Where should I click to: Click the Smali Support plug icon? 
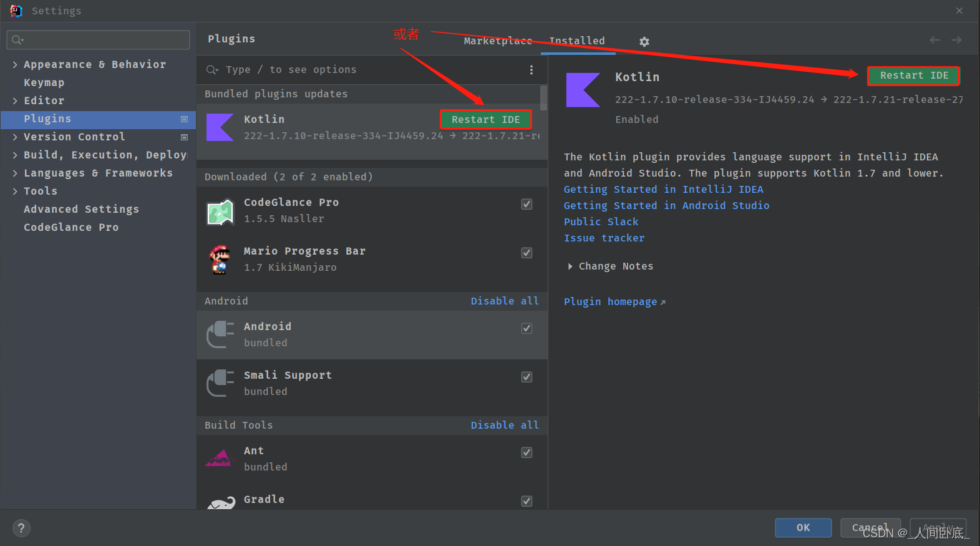(220, 383)
